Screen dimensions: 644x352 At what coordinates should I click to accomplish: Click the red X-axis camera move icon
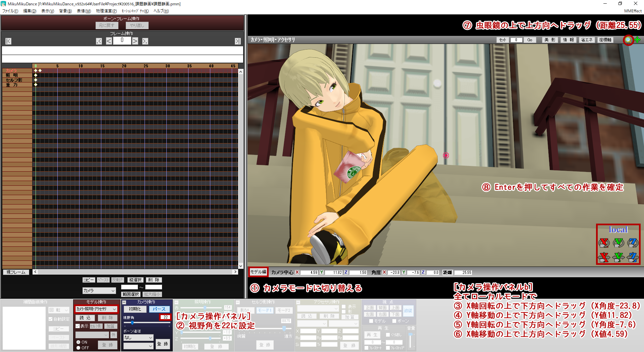(x=604, y=257)
